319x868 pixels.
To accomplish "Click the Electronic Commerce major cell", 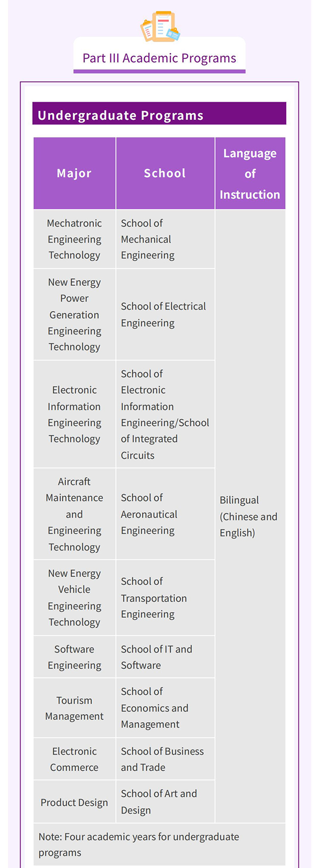I will [74, 759].
